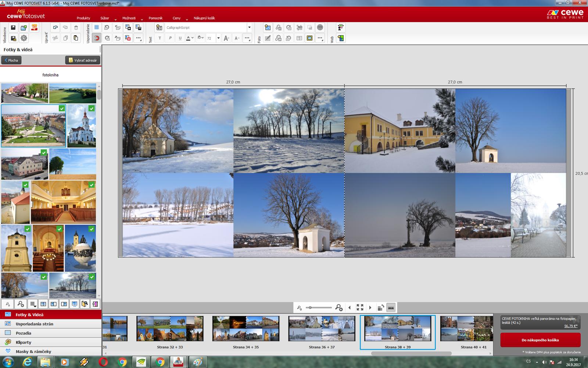Screen dimensions: 588x368
Task: Open the Produkty menu
Action: 83,18
